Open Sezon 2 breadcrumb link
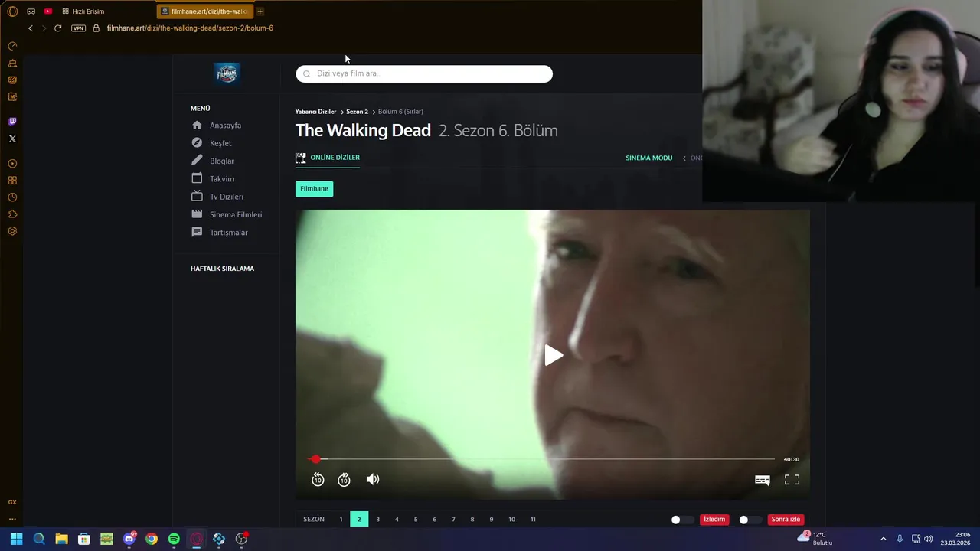980x551 pixels. [357, 112]
